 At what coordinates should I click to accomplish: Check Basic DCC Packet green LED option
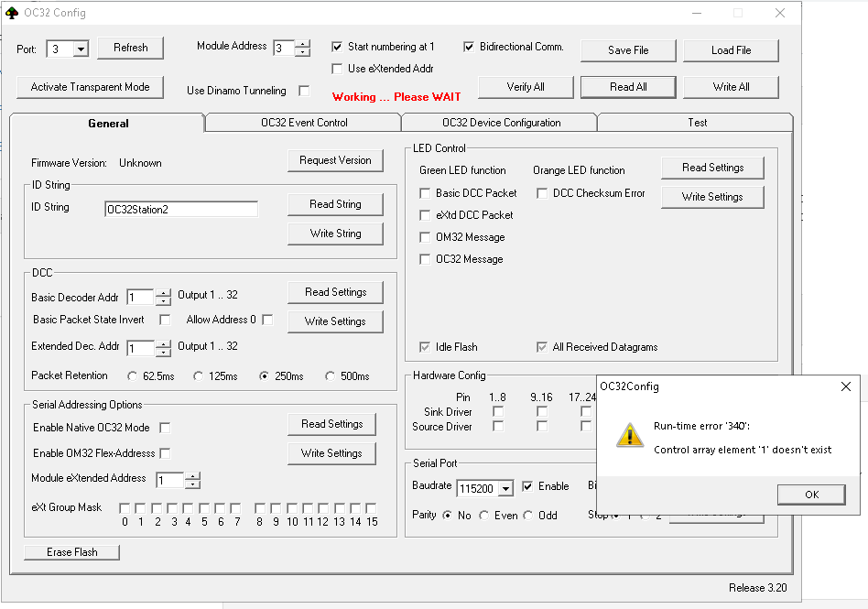coord(425,193)
